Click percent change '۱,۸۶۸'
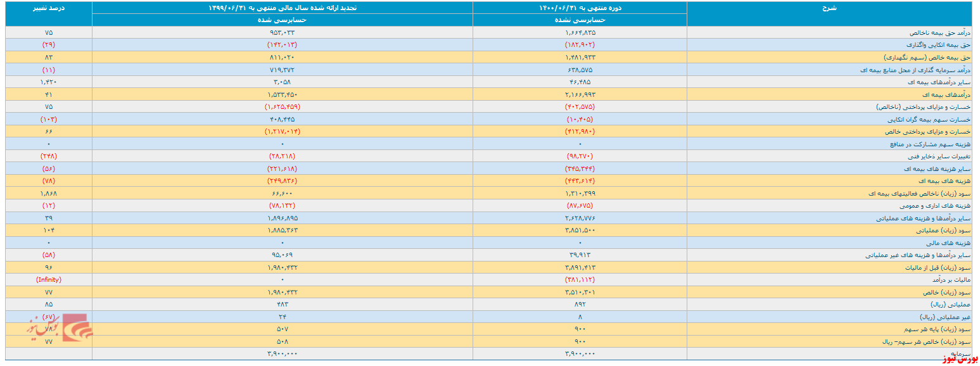The height and width of the screenshot is (366, 980). tap(48, 193)
